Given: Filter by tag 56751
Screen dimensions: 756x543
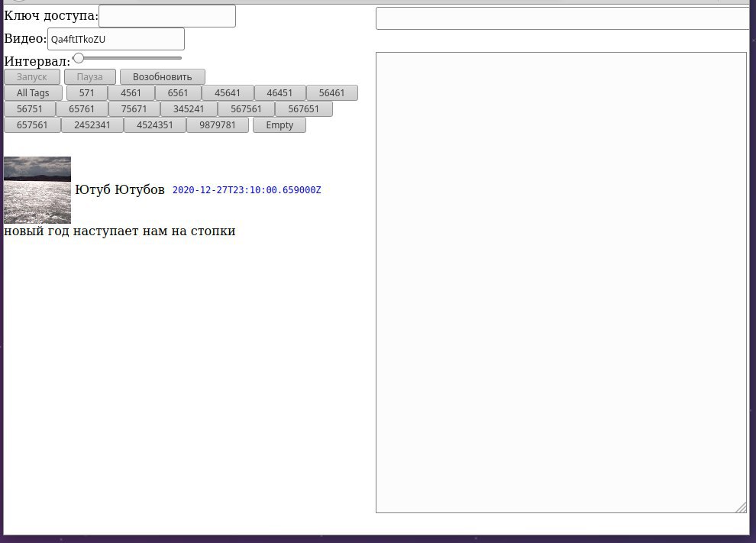Looking at the screenshot, I should click(x=30, y=109).
